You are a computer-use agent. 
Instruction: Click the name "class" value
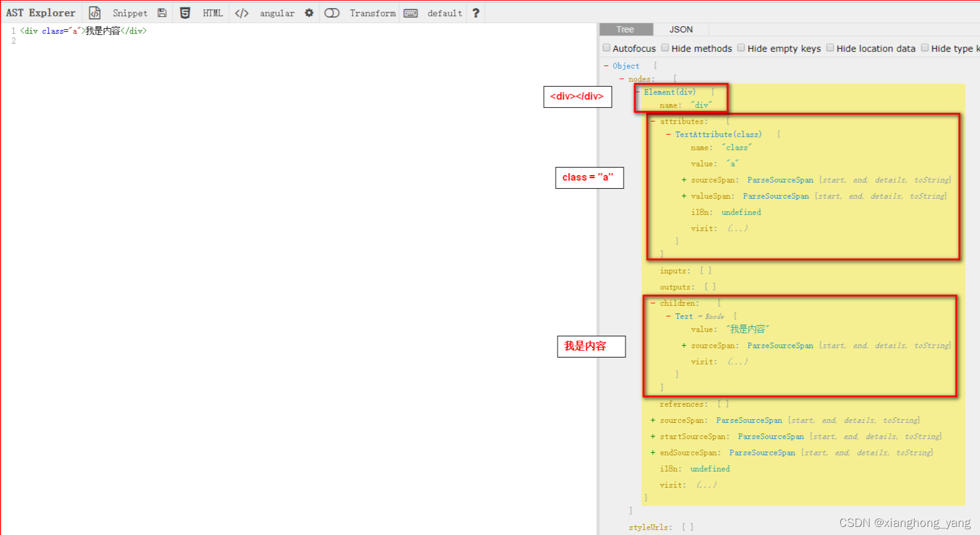[x=737, y=148]
